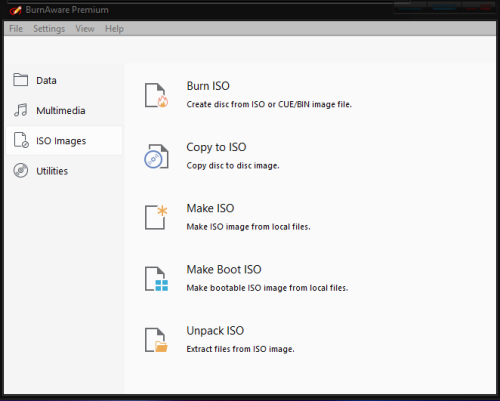The image size is (500, 401).
Task: Click 'Create disc from ISO or CUE/BIN image file.' text
Action: pyautogui.click(x=269, y=104)
